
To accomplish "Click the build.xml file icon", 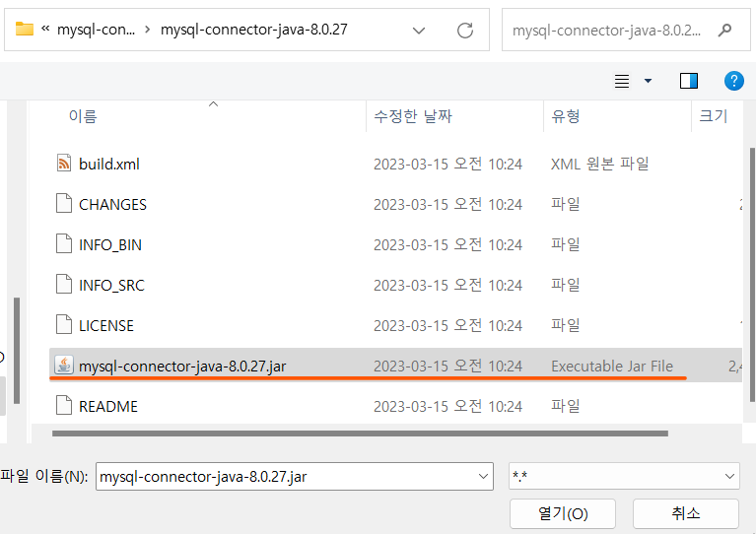I will click(x=64, y=164).
